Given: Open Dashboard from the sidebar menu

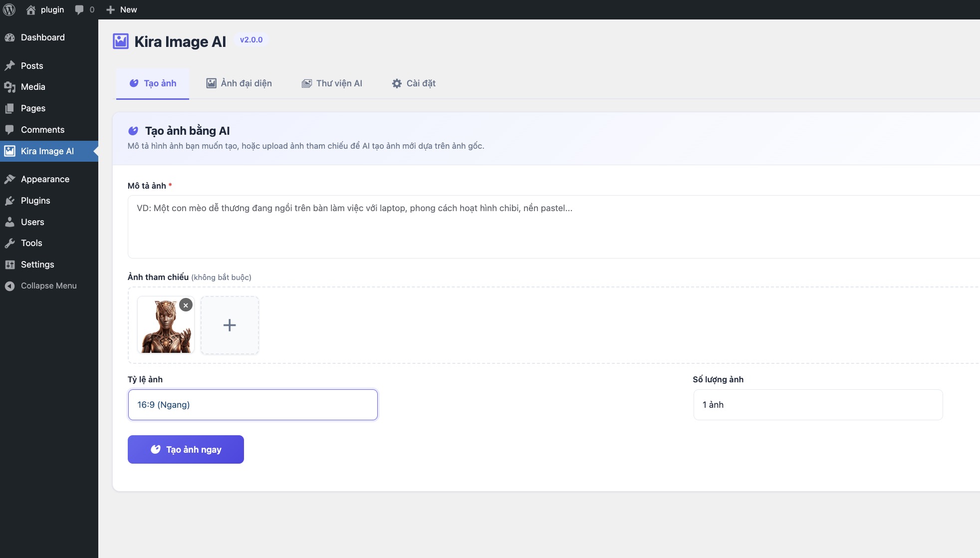Looking at the screenshot, I should click(49, 37).
